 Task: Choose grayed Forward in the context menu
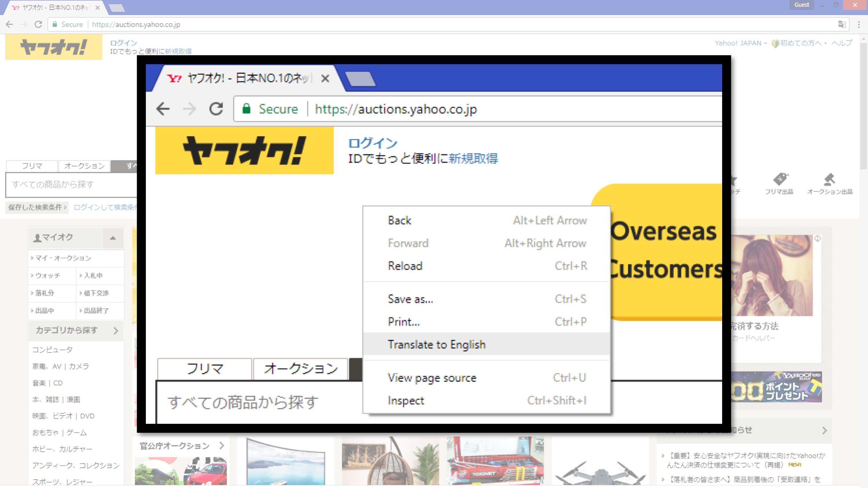point(487,243)
